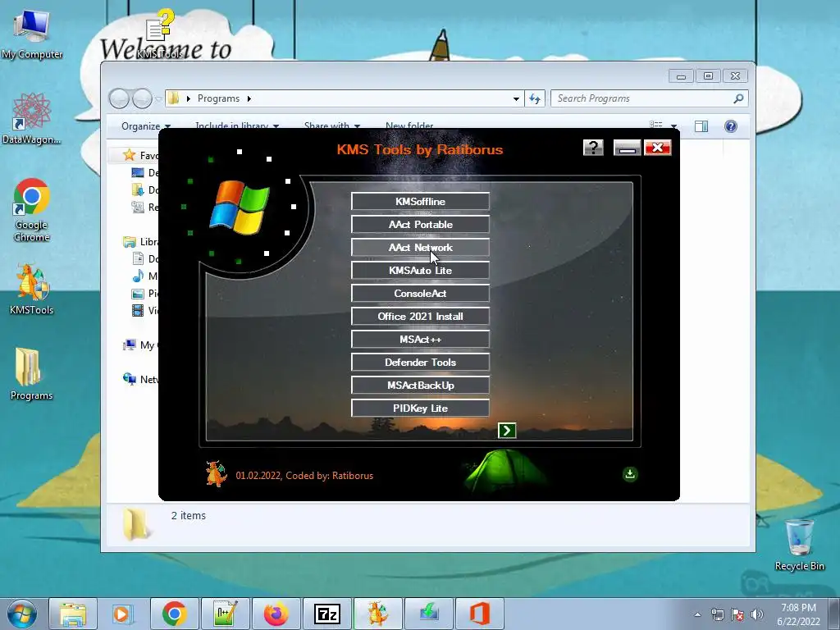Open Chrome from the taskbar
Viewport: 840px width, 630px height.
(x=174, y=614)
